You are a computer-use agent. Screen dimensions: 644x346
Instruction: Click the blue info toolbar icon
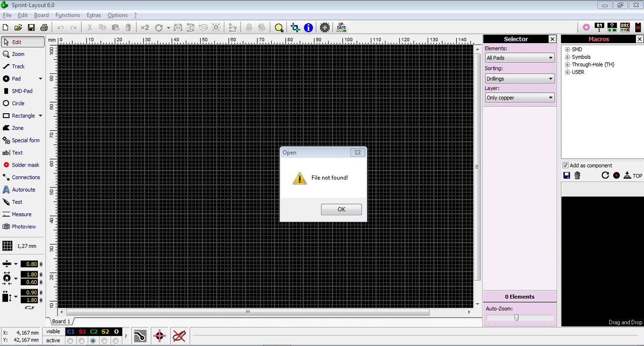click(x=308, y=28)
